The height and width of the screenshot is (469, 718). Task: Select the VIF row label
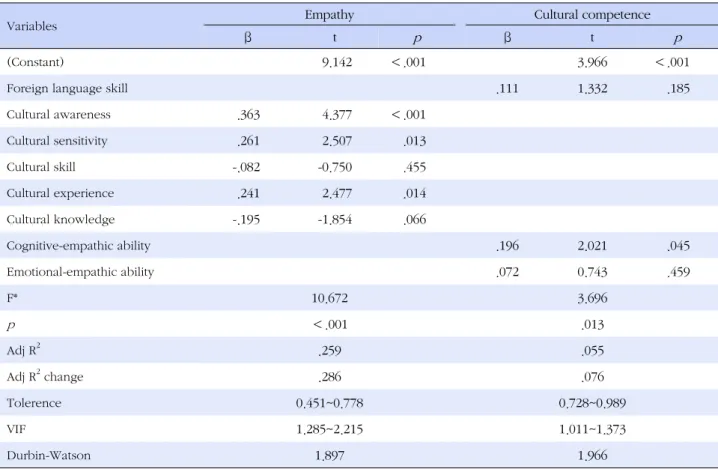pyautogui.click(x=16, y=429)
